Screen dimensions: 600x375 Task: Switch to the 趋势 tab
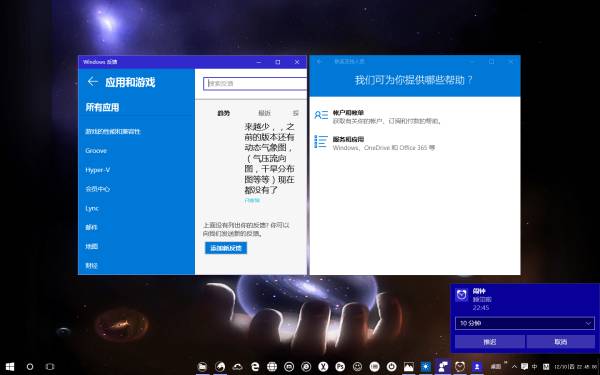[x=223, y=113]
